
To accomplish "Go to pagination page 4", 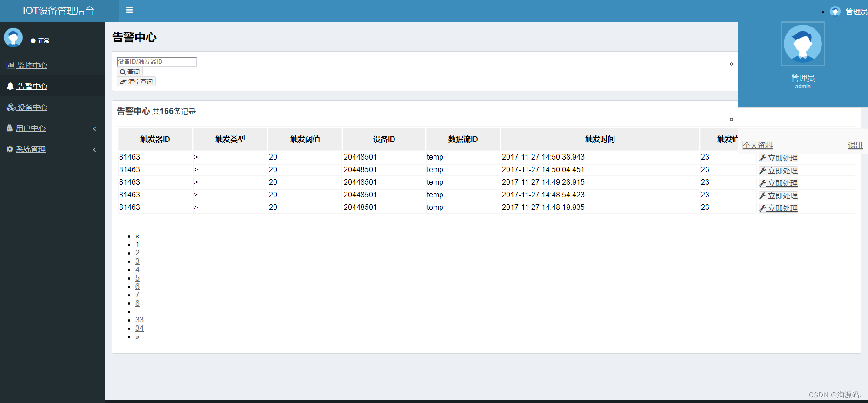I will 137,270.
